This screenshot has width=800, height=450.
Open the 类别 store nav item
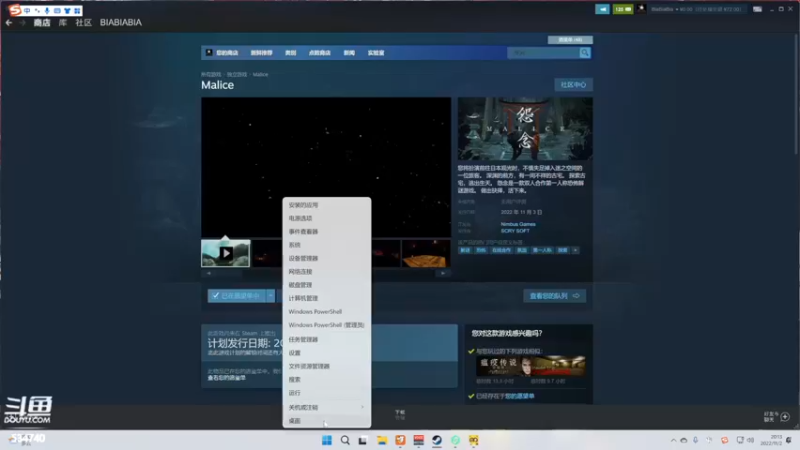(290, 53)
